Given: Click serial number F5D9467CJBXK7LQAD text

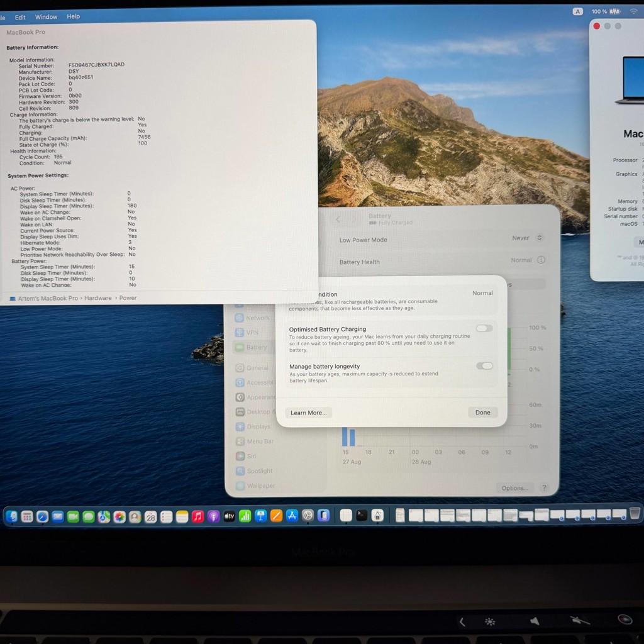Looking at the screenshot, I should pyautogui.click(x=96, y=65).
